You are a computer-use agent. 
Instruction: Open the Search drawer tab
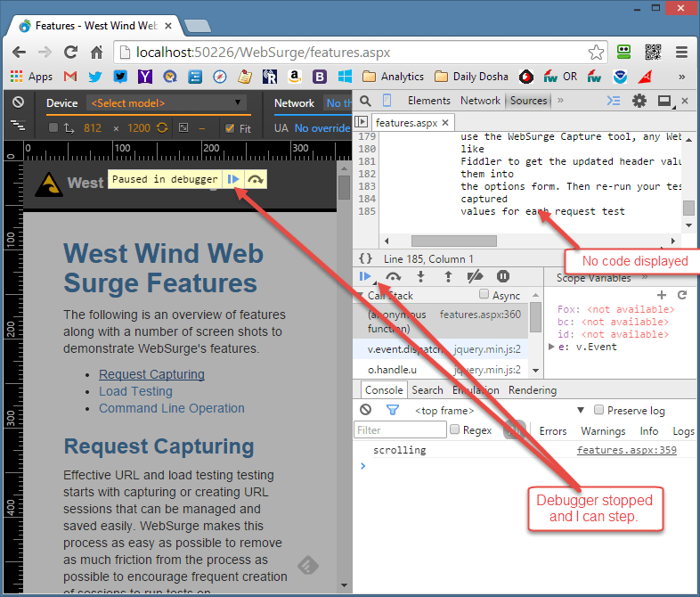pos(427,389)
